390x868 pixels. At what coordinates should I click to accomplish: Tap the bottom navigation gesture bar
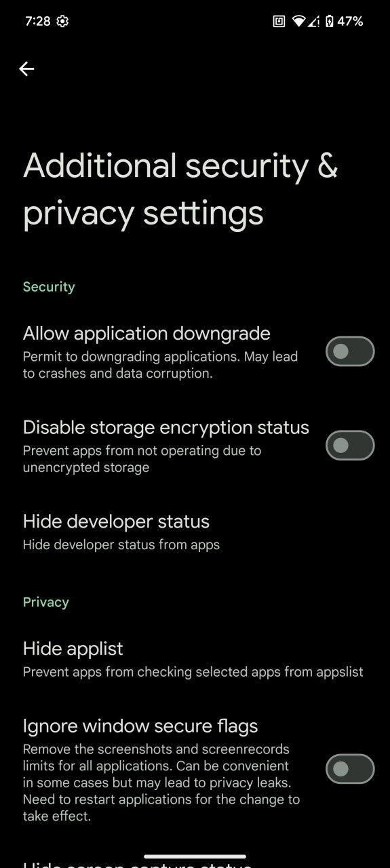pos(195,856)
